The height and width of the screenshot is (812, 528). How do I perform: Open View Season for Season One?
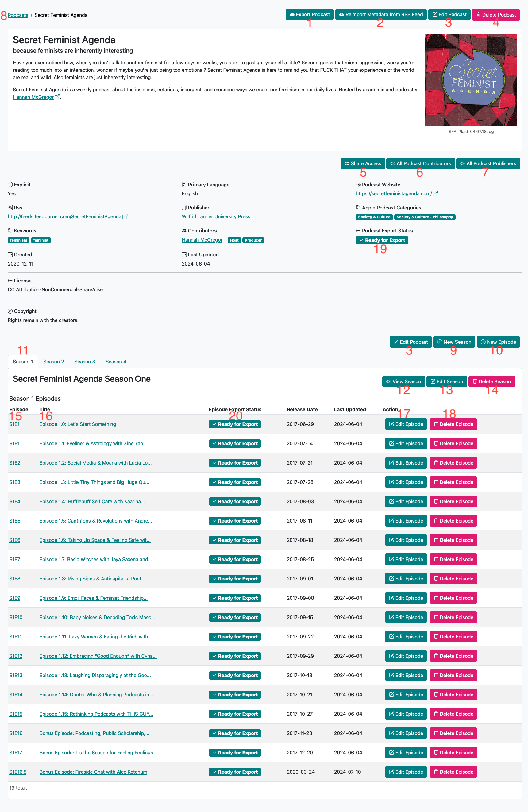[x=403, y=381]
